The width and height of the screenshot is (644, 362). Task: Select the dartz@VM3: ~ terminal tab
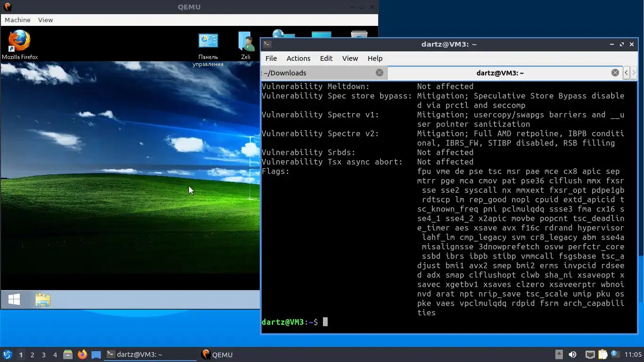pos(504,73)
